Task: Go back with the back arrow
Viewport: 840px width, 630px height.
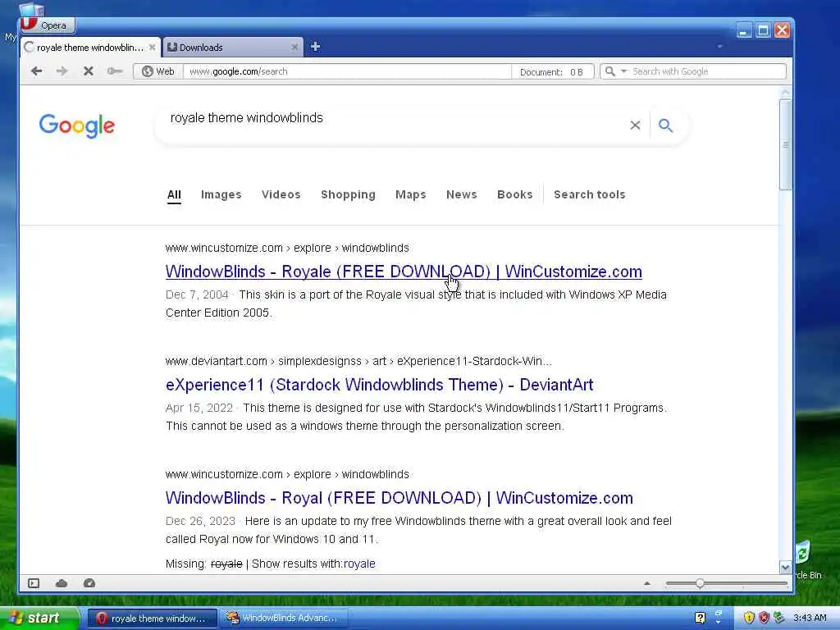Action: tap(36, 71)
